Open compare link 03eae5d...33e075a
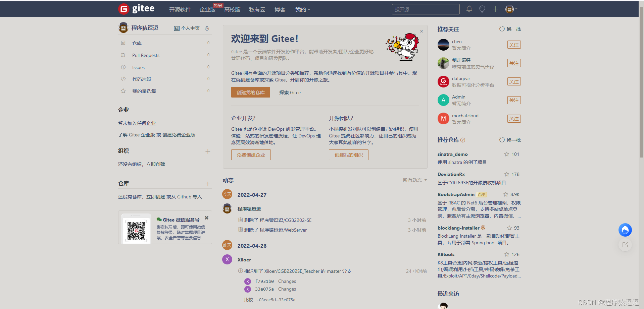 point(277,300)
